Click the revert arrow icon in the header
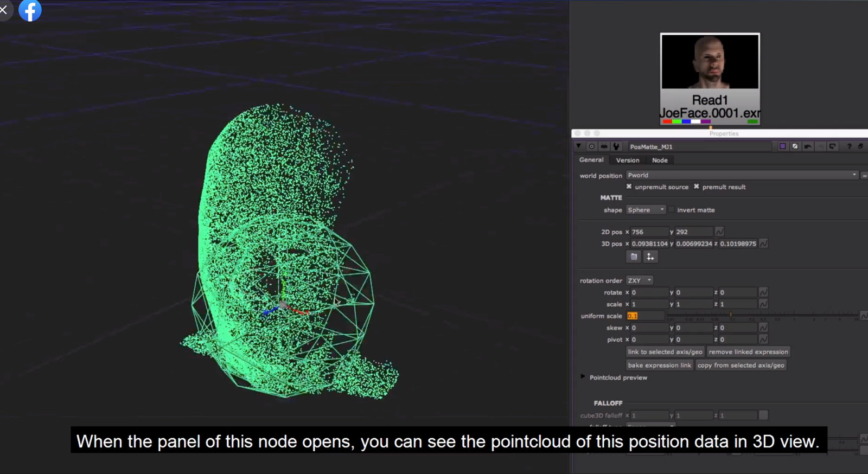 click(x=808, y=146)
